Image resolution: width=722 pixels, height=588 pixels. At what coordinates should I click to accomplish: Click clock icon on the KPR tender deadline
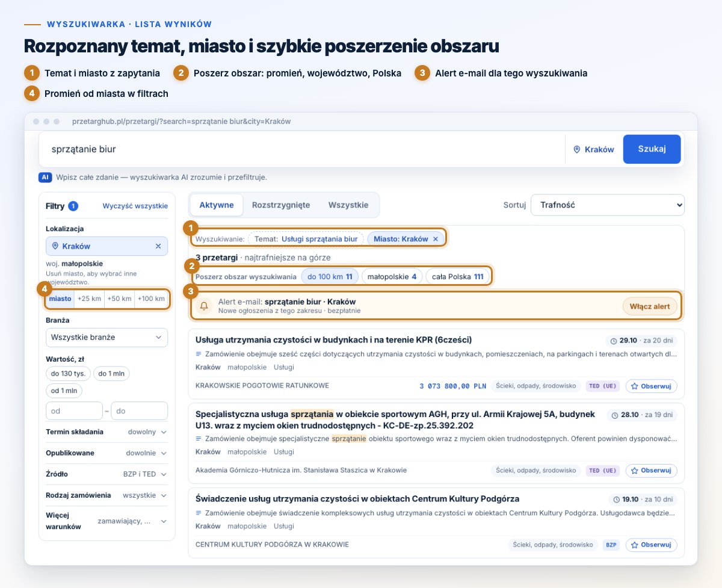pyautogui.click(x=614, y=340)
